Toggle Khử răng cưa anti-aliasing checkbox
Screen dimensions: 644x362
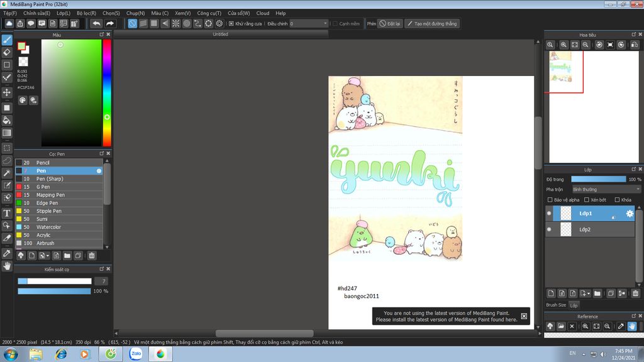click(231, 24)
